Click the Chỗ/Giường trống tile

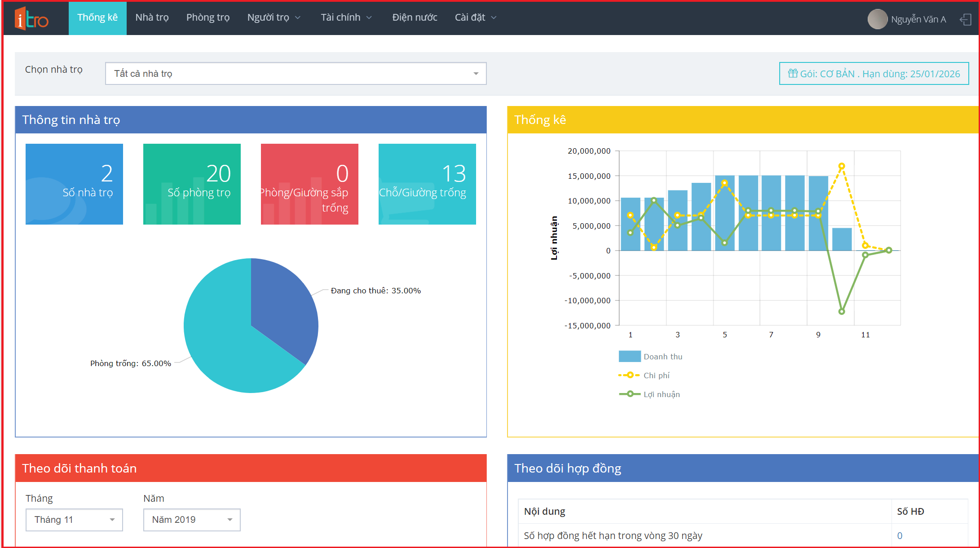427,184
